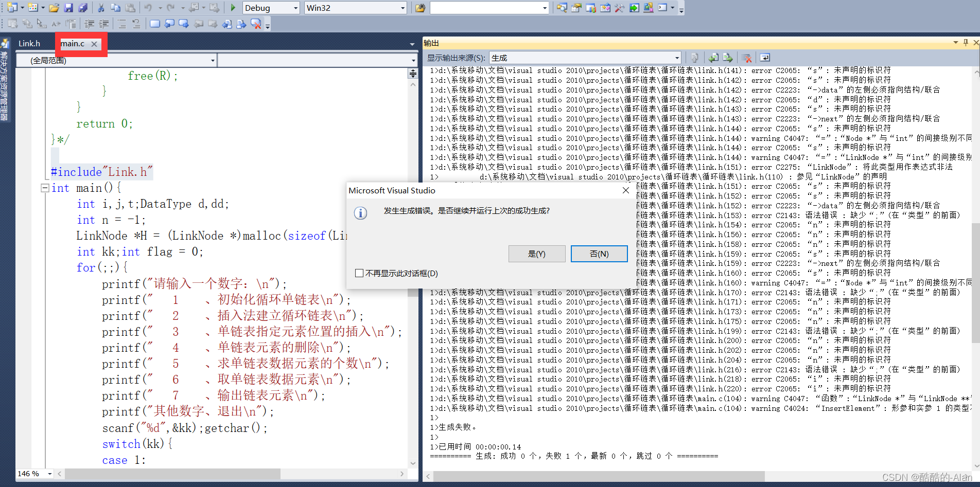
Task: Open the document tab list dropdown arrow
Action: pyautogui.click(x=412, y=44)
